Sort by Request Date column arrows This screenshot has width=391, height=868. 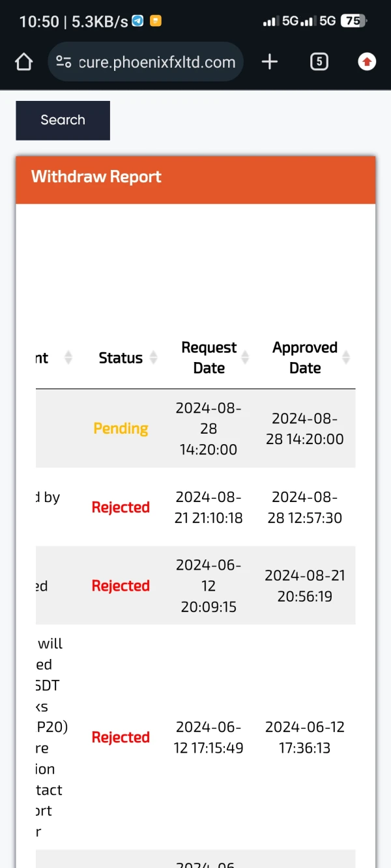(246, 357)
